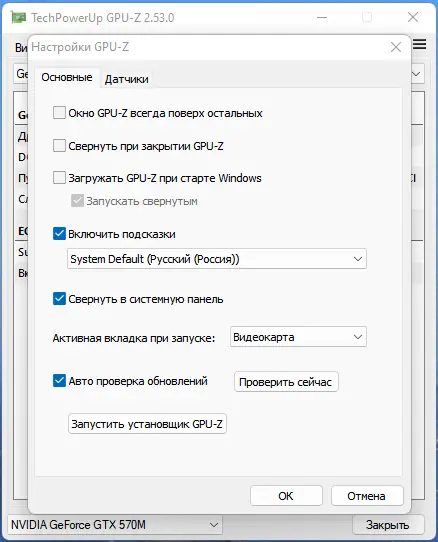Confirm settings with OK

tap(286, 496)
